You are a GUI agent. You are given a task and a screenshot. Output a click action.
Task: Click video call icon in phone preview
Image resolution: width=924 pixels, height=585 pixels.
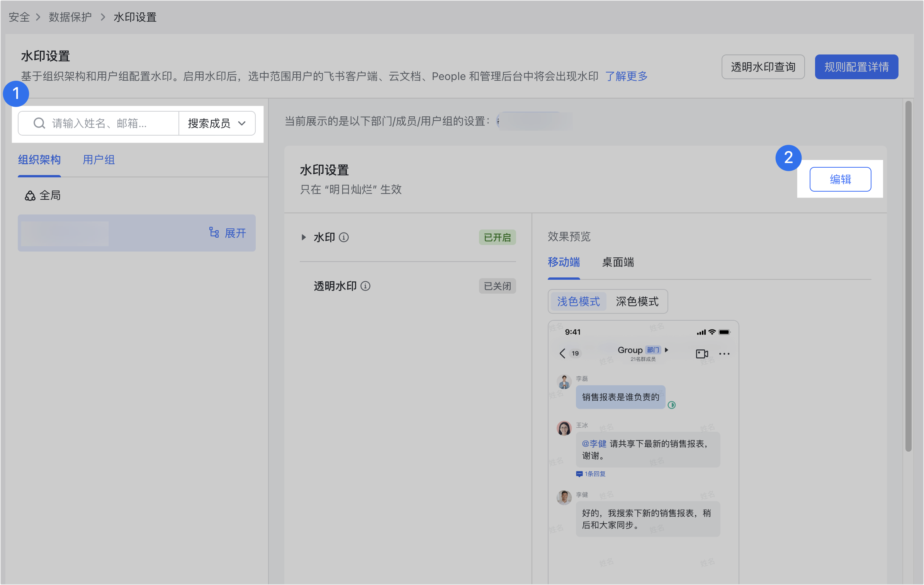(701, 354)
